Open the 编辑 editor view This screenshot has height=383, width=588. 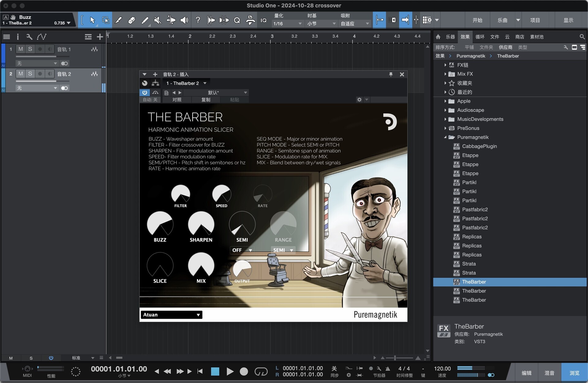pyautogui.click(x=526, y=373)
